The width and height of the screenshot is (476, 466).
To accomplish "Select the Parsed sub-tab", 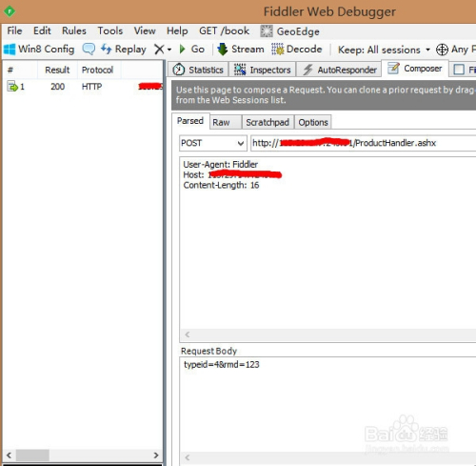I will tap(190, 121).
